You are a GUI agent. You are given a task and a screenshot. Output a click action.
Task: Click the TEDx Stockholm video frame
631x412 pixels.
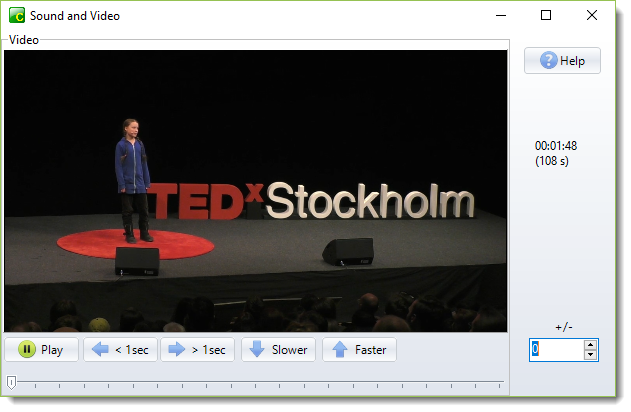point(256,191)
